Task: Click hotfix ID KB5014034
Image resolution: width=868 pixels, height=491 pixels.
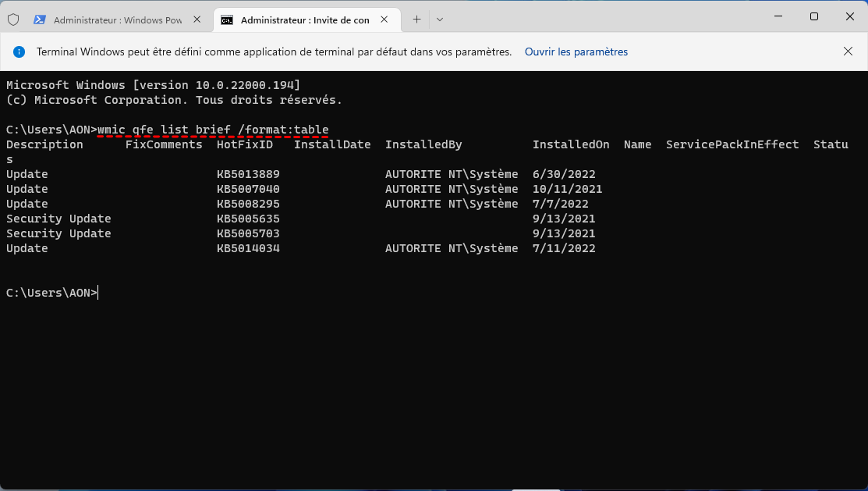Action: (x=248, y=248)
